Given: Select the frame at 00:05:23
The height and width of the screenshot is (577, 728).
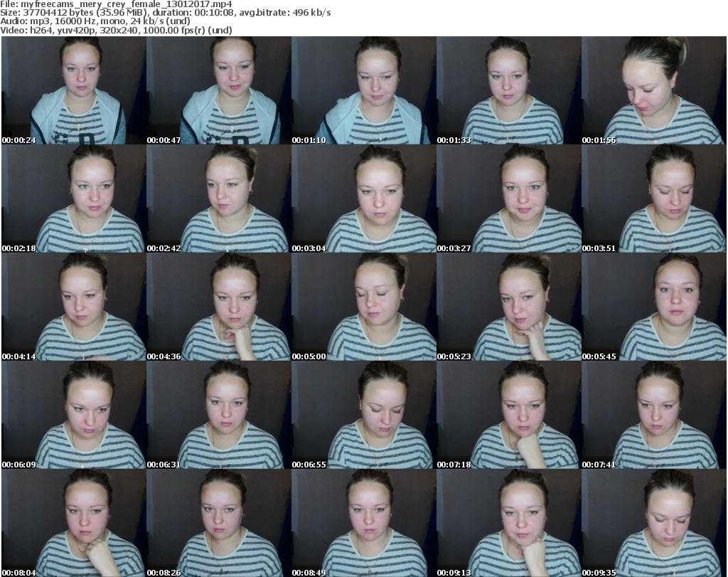Looking at the screenshot, I should [x=508, y=307].
